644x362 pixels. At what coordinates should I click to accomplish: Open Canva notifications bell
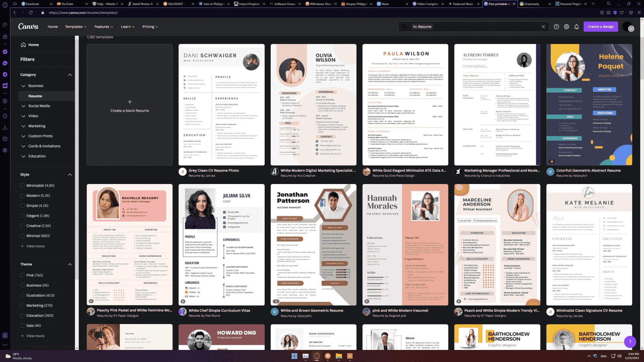577,27
